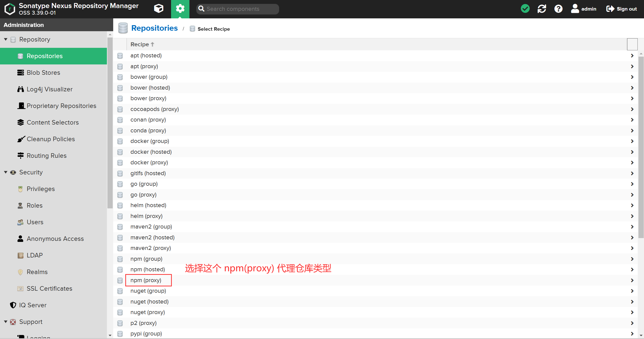Open the Browse cube icon in header
The image size is (644, 339).
click(158, 9)
